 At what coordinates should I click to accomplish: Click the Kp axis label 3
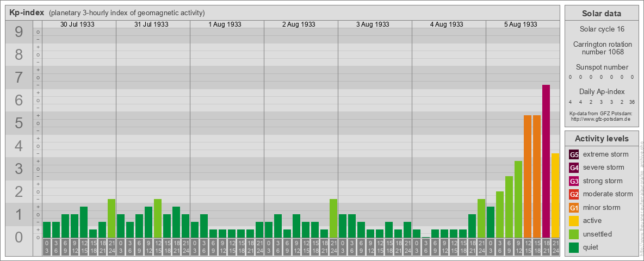(x=18, y=169)
